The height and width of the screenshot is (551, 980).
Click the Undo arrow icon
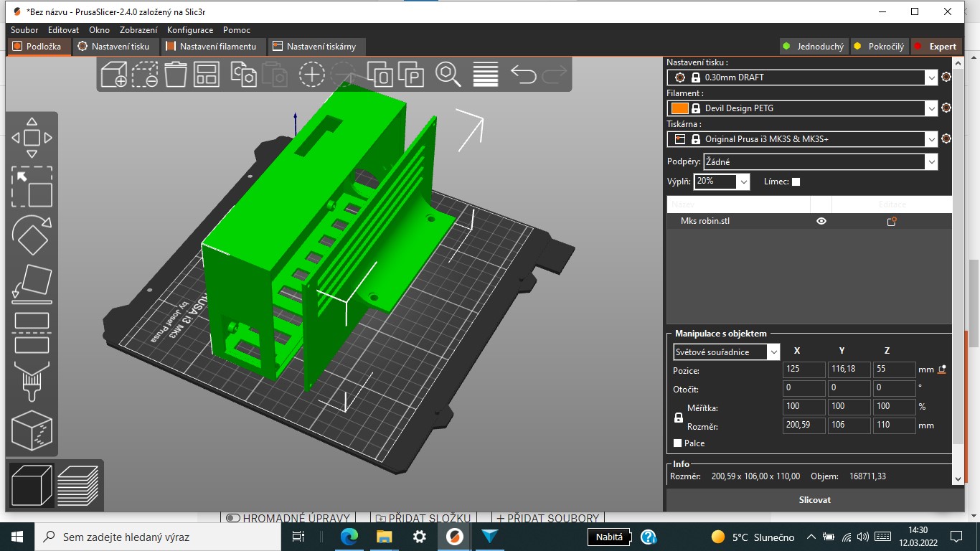[x=524, y=74]
